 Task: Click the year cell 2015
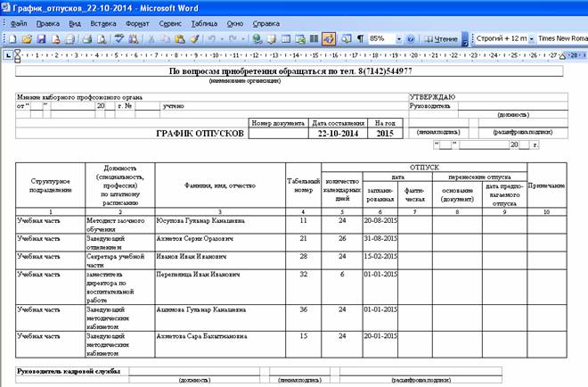pos(385,133)
